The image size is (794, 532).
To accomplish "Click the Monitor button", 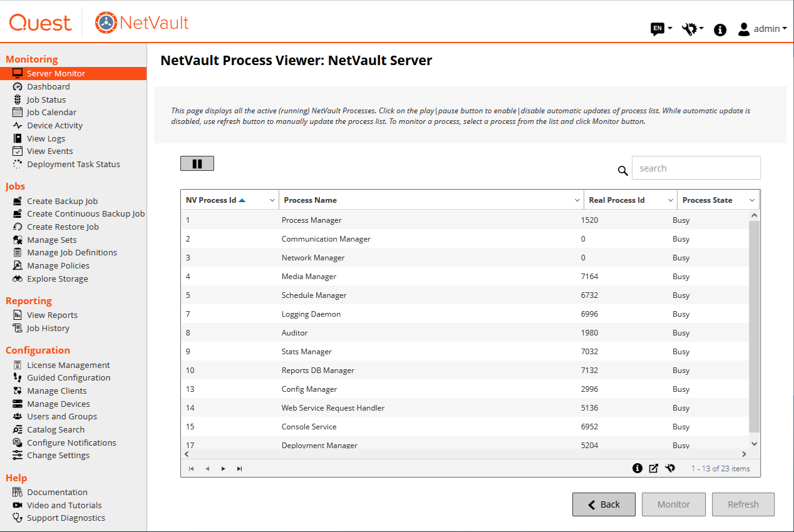I will click(674, 504).
